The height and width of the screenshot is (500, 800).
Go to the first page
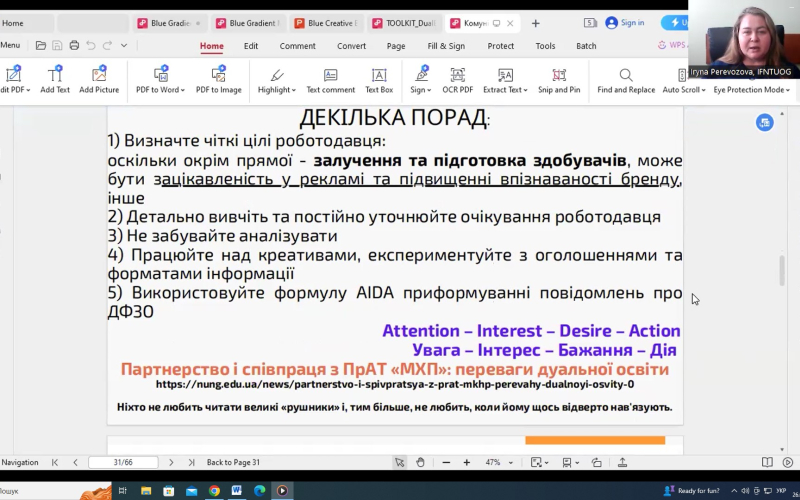[55, 462]
